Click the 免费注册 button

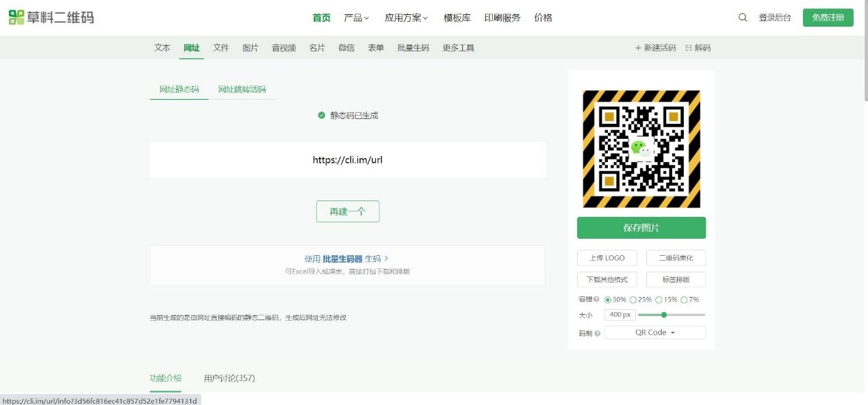[x=828, y=18]
